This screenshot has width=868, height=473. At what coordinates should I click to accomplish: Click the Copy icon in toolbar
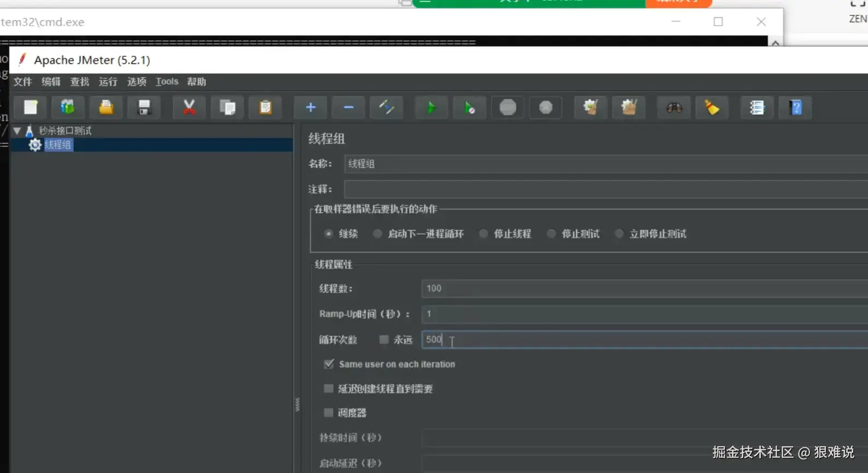click(227, 107)
